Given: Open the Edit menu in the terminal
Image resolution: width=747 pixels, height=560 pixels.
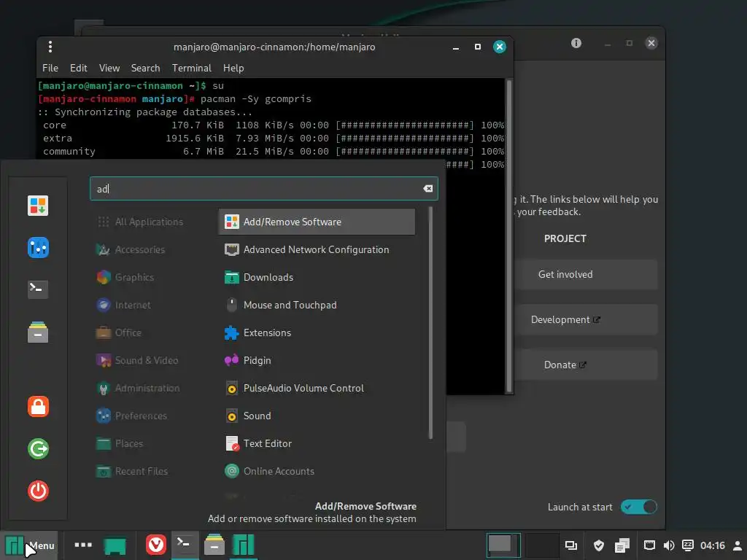Looking at the screenshot, I should 79,68.
